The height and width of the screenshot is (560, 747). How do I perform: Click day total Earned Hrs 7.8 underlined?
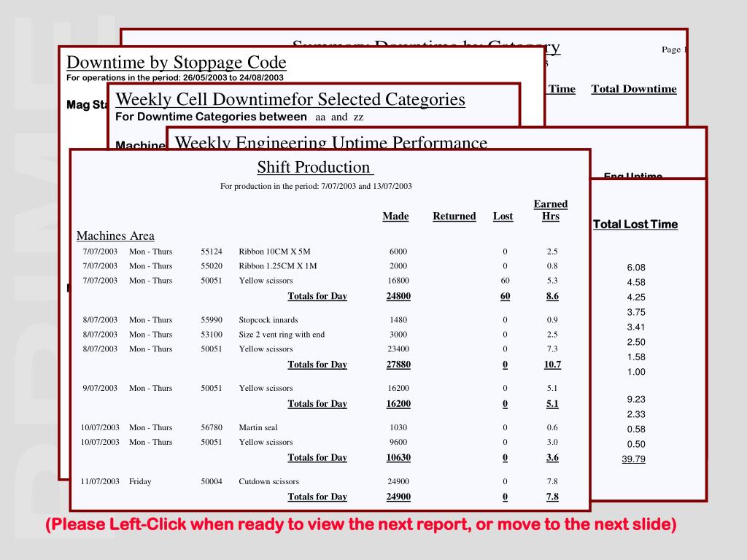click(552, 497)
